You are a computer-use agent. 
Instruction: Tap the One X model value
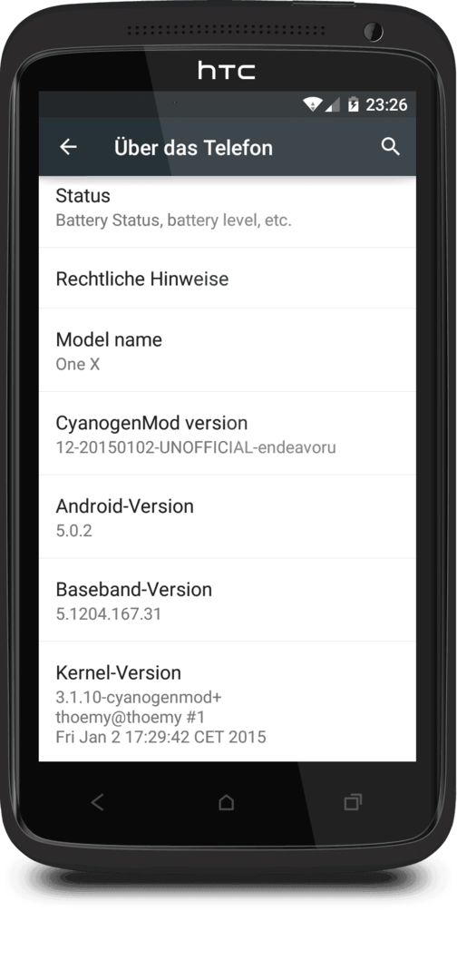coord(78,364)
